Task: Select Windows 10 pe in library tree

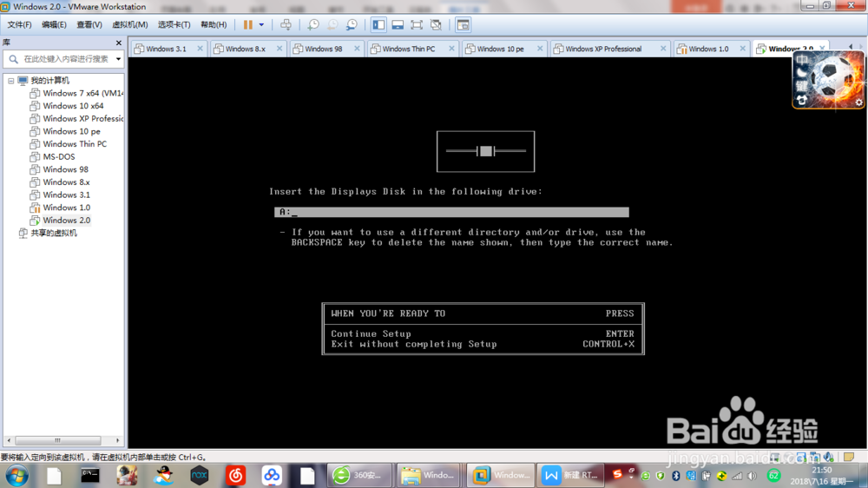Action: (x=71, y=131)
